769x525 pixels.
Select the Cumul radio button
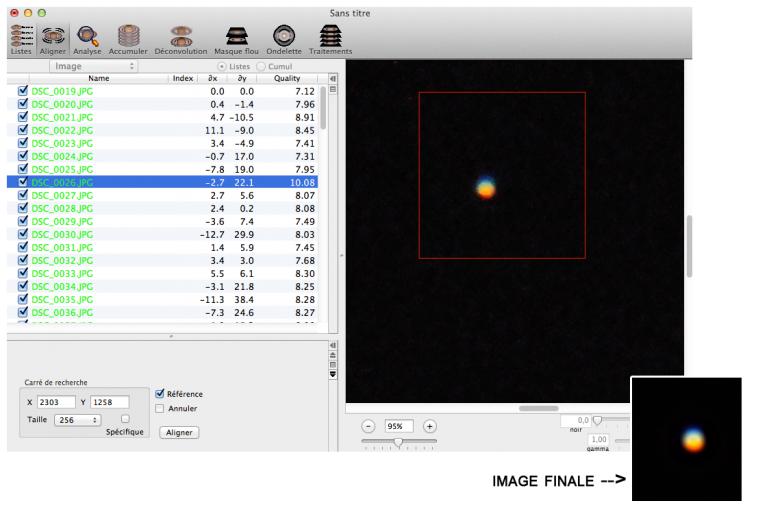[x=261, y=66]
